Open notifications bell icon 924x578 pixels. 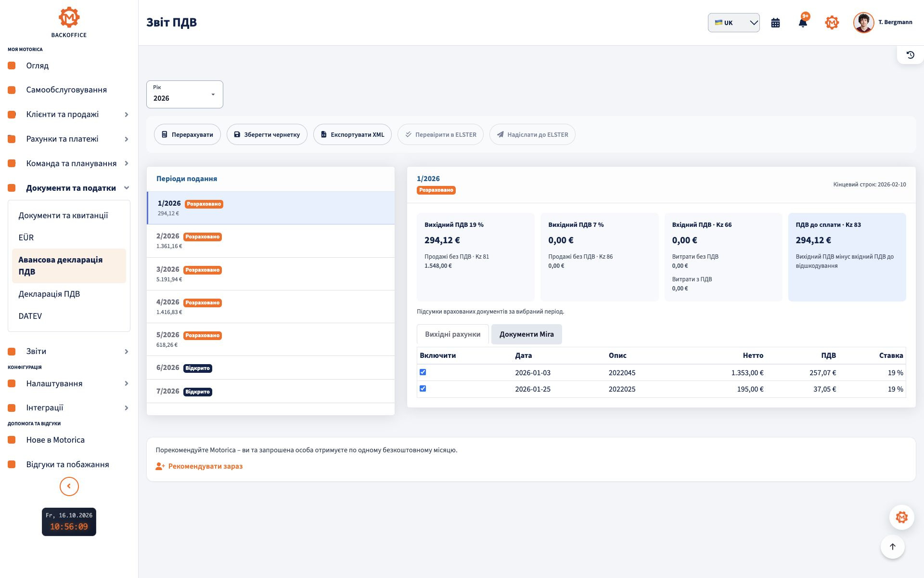click(803, 23)
